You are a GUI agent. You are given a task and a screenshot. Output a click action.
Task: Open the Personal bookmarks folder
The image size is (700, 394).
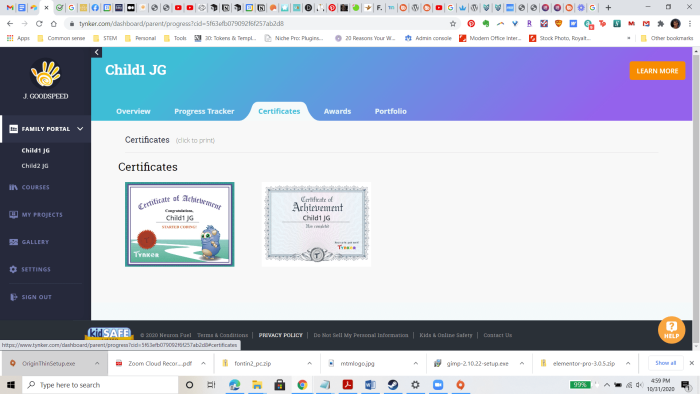click(141, 38)
